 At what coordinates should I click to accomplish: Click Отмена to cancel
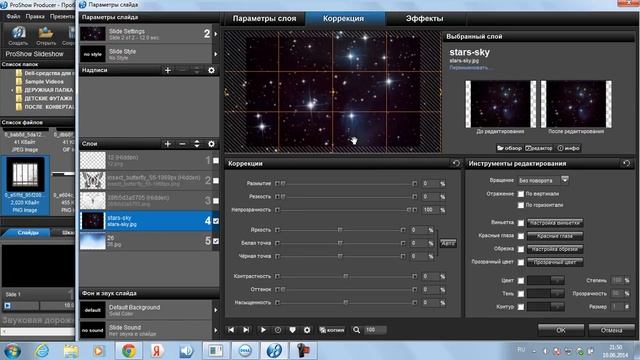[x=611, y=330]
